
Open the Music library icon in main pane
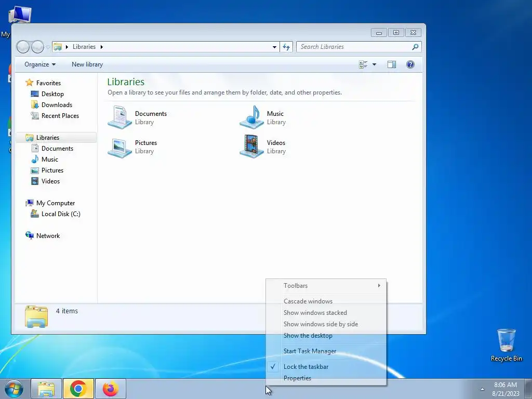tap(251, 117)
